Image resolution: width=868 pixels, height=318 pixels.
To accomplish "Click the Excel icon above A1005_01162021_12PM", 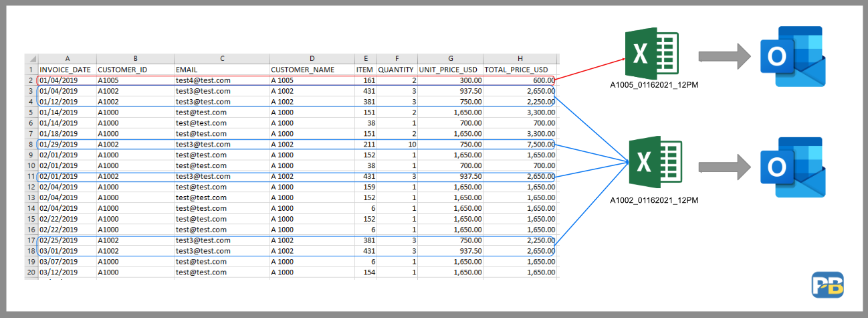I will [x=651, y=56].
